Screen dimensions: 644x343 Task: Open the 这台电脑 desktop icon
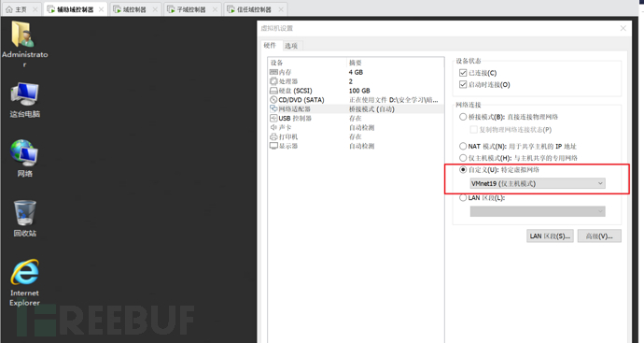[x=24, y=100]
